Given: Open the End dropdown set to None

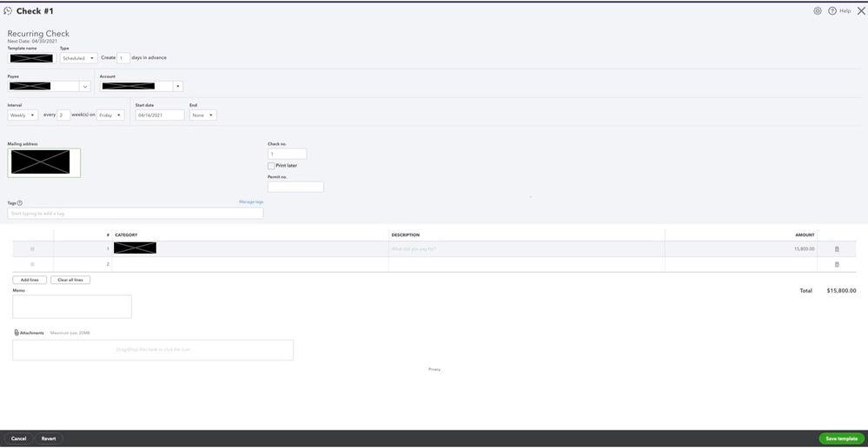Looking at the screenshot, I should point(203,115).
